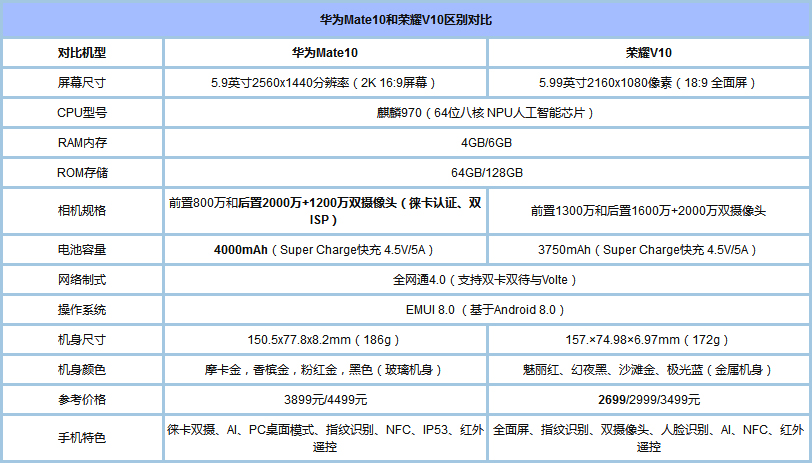Click the 5.99英寸2160x1080像素 cell
This screenshot has width=812, height=464.
pyautogui.click(x=649, y=83)
